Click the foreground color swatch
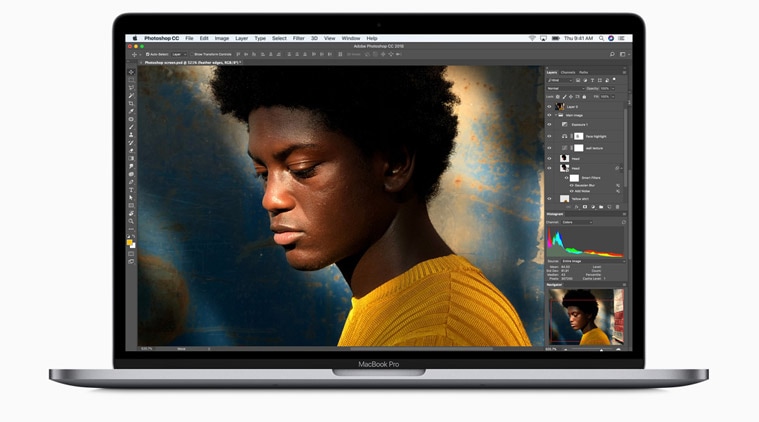The width and height of the screenshot is (759, 422). 130,242
